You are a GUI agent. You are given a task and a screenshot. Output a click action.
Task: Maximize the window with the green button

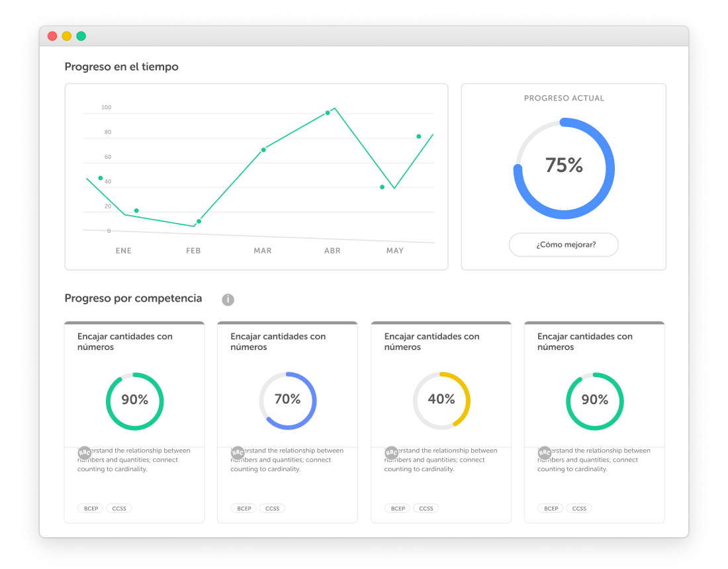click(x=81, y=36)
